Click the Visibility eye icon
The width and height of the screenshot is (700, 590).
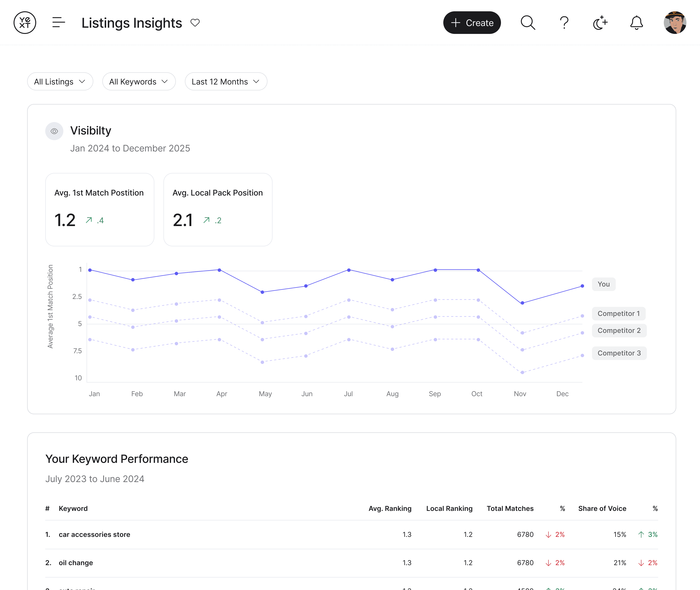[54, 131]
